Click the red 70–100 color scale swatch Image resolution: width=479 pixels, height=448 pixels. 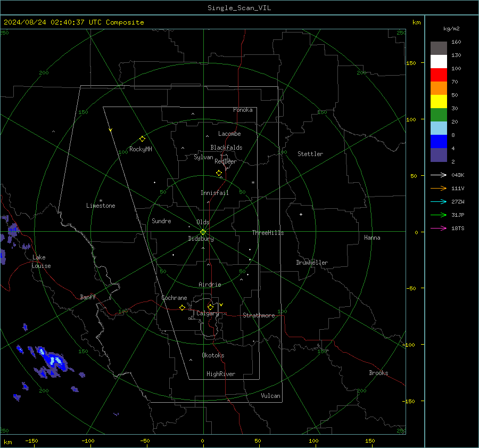[439, 75]
